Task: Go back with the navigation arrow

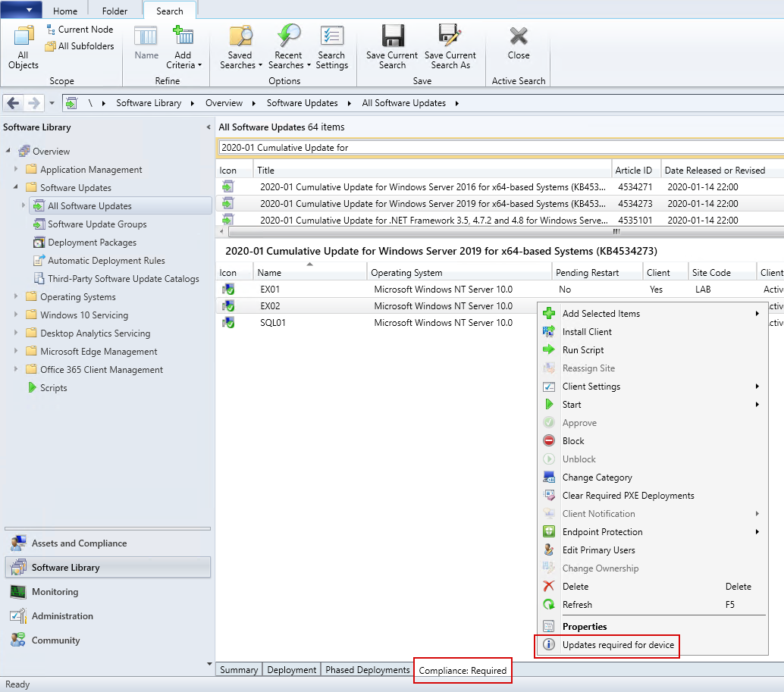Action: pos(14,103)
